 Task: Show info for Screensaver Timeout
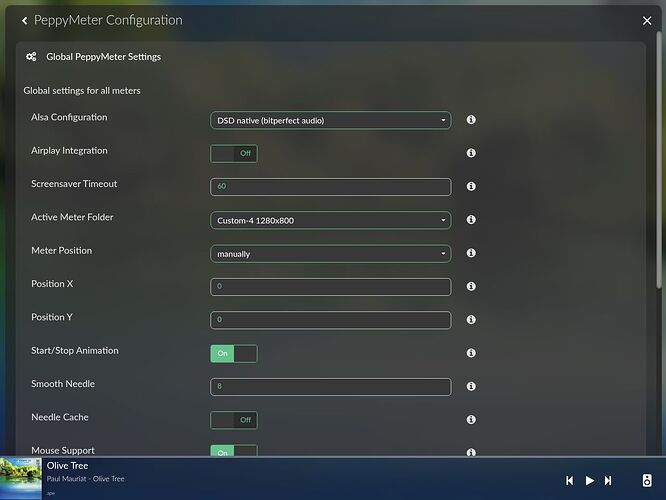[471, 186]
